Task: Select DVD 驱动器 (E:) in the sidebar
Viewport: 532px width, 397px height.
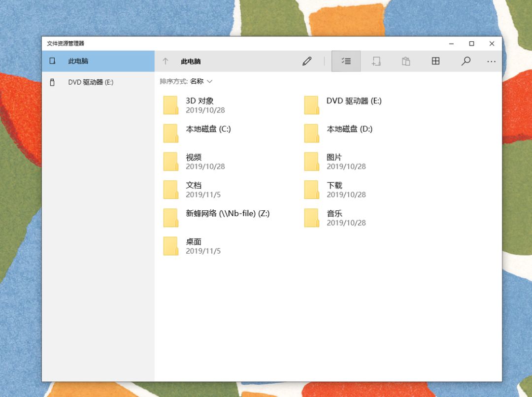Action: point(98,82)
